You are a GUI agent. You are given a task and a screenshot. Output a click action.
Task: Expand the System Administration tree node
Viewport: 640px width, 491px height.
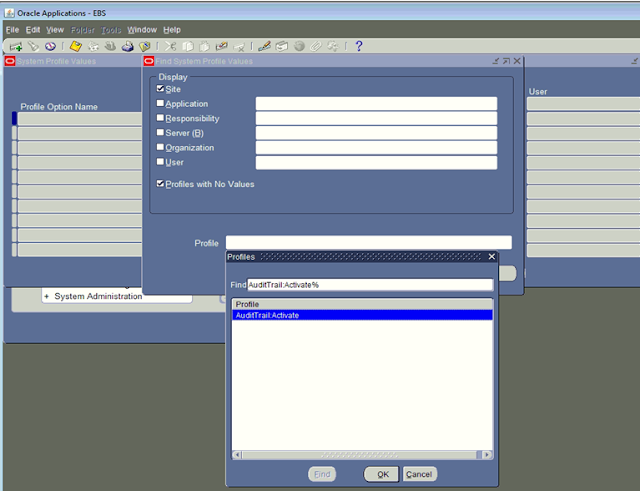pyautogui.click(x=46, y=297)
